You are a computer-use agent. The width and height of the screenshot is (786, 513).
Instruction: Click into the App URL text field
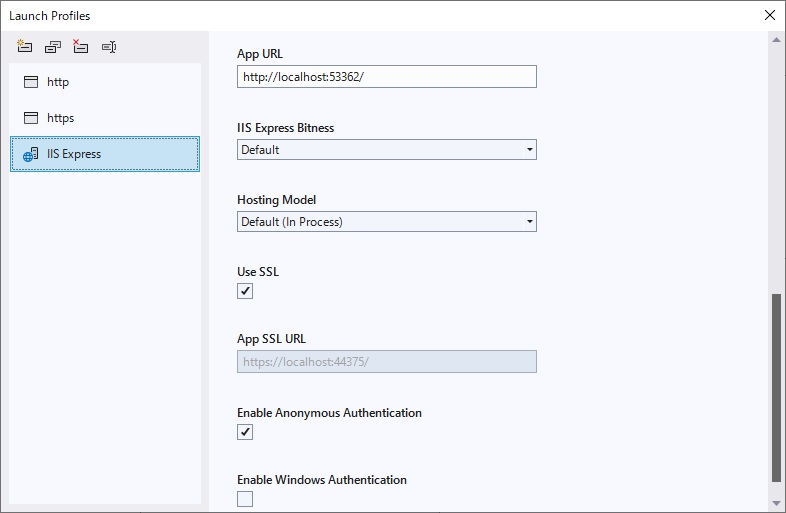click(387, 77)
